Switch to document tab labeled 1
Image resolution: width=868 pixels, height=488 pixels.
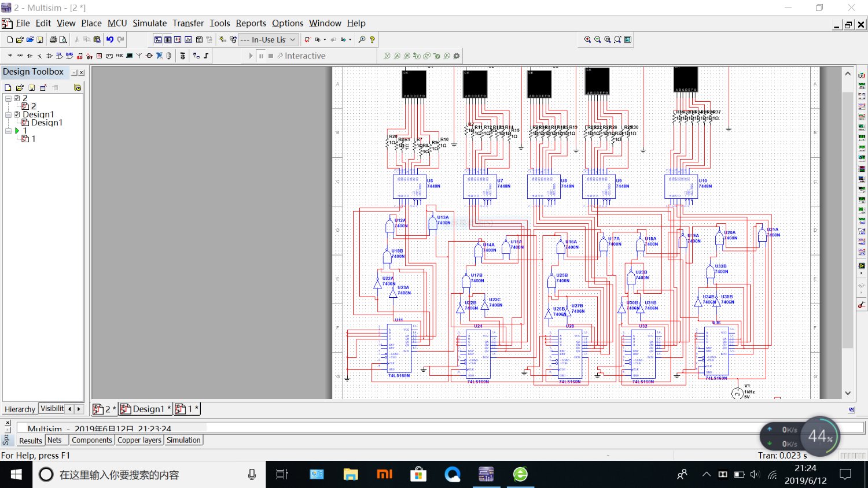click(187, 409)
